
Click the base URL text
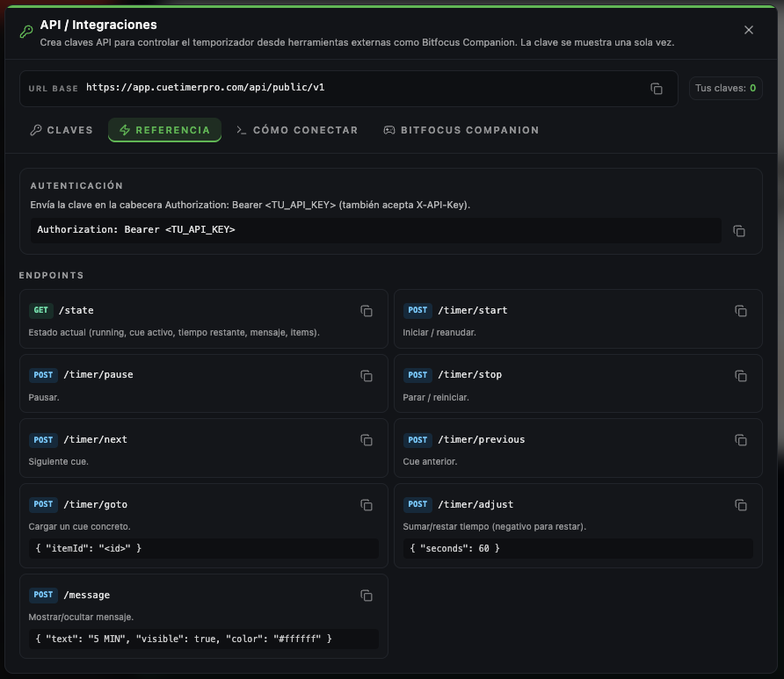coord(205,87)
